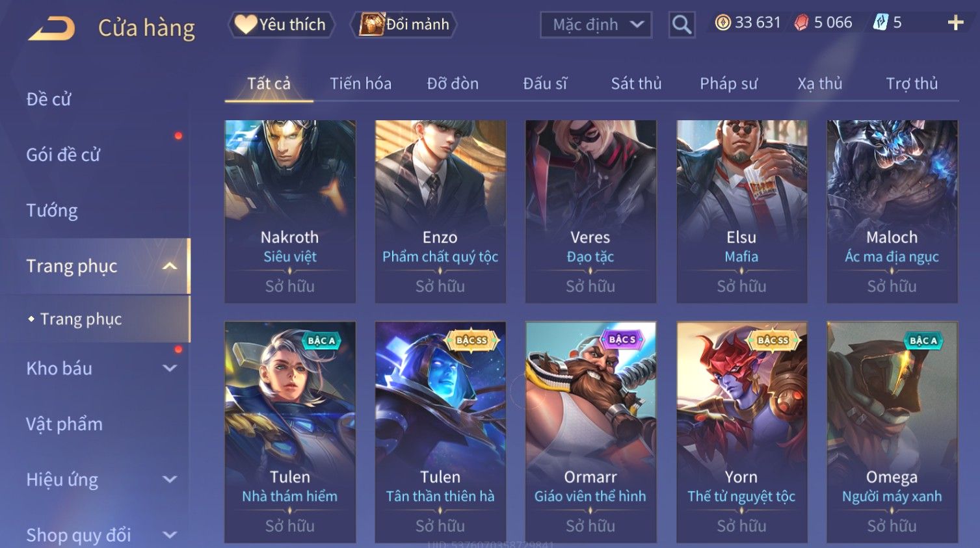Tap the blue voucher ticket icon

pyautogui.click(x=881, y=23)
